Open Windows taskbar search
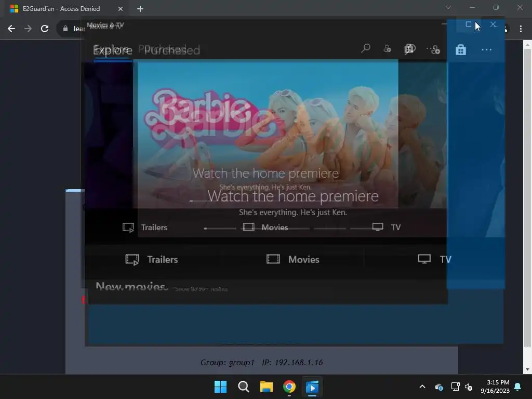This screenshot has height=399, width=532. (243, 387)
